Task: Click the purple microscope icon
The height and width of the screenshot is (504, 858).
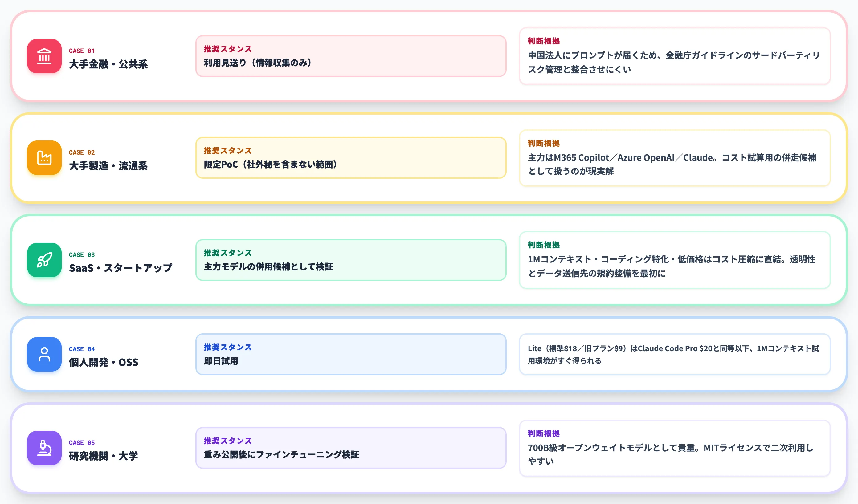Action: pos(44,448)
